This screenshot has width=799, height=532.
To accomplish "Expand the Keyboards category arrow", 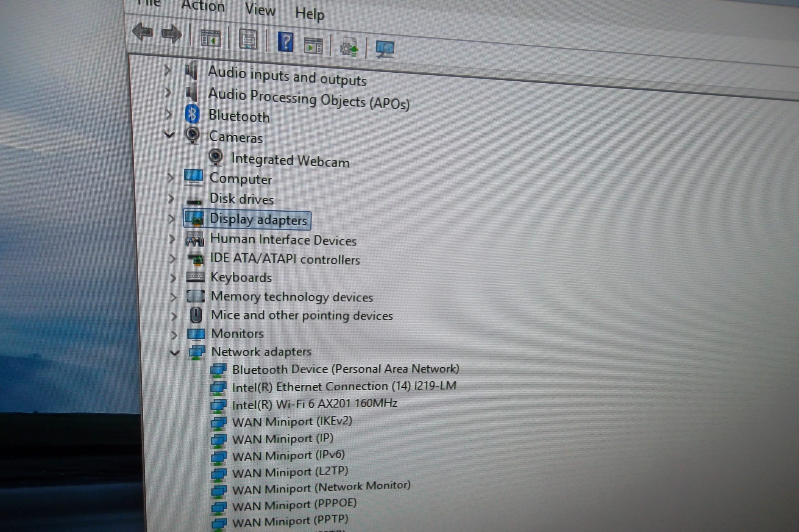I will tap(173, 277).
